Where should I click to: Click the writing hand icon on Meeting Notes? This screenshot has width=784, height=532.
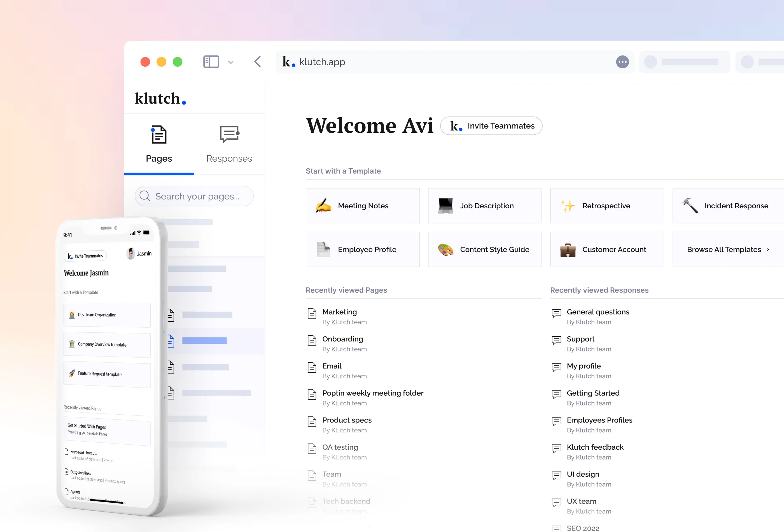pyautogui.click(x=323, y=206)
